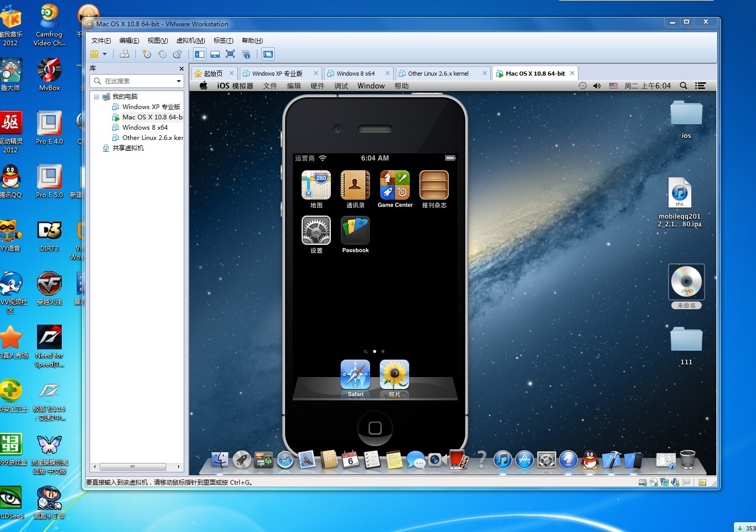This screenshot has height=532, width=756.
Task: Click the Unity mode toolbar icon
Action: (245, 54)
